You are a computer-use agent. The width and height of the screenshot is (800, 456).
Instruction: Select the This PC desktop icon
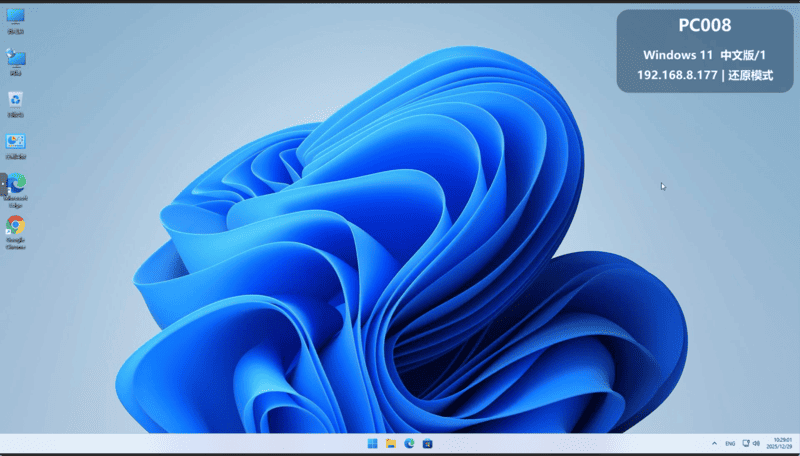click(x=16, y=17)
